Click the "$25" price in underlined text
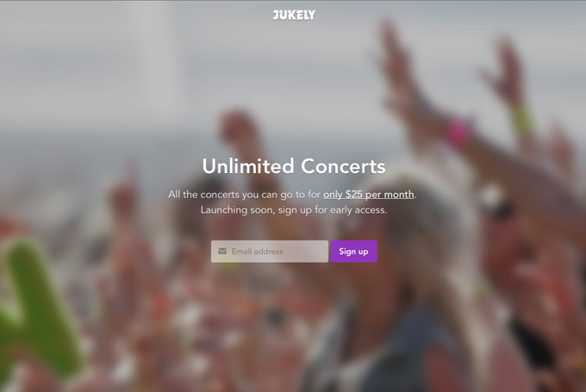The height and width of the screenshot is (392, 586). click(353, 195)
